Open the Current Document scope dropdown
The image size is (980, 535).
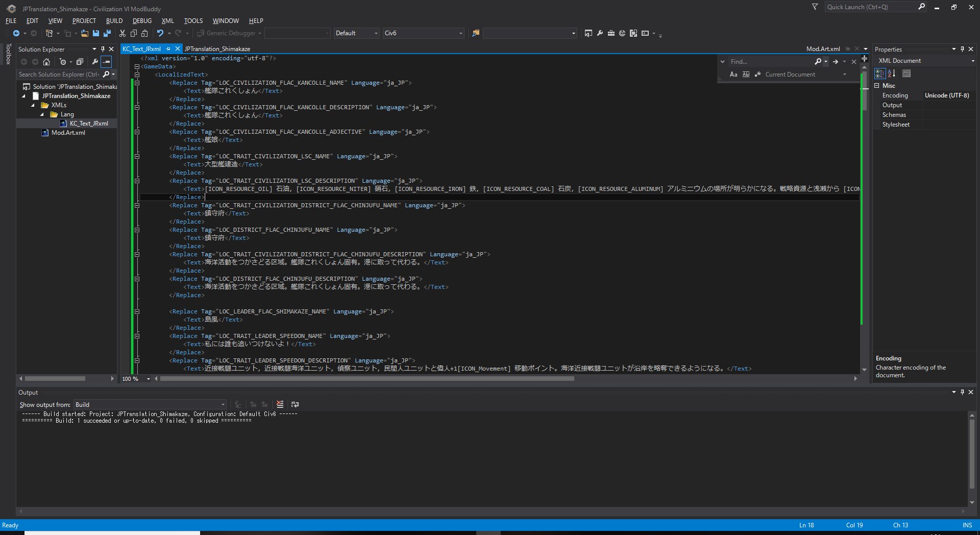[x=806, y=75]
